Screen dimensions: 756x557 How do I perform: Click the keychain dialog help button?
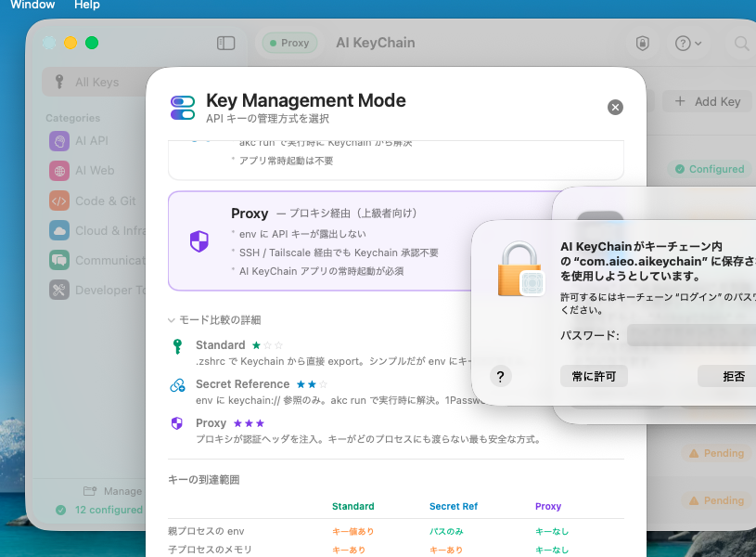coord(500,376)
